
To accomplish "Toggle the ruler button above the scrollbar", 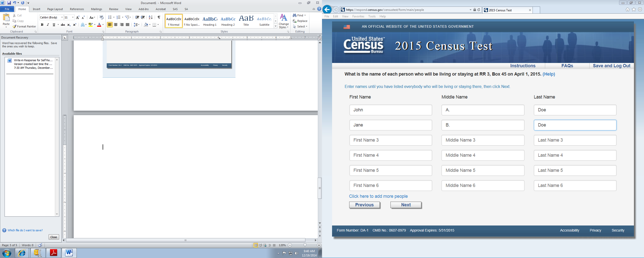I will 320,38.
